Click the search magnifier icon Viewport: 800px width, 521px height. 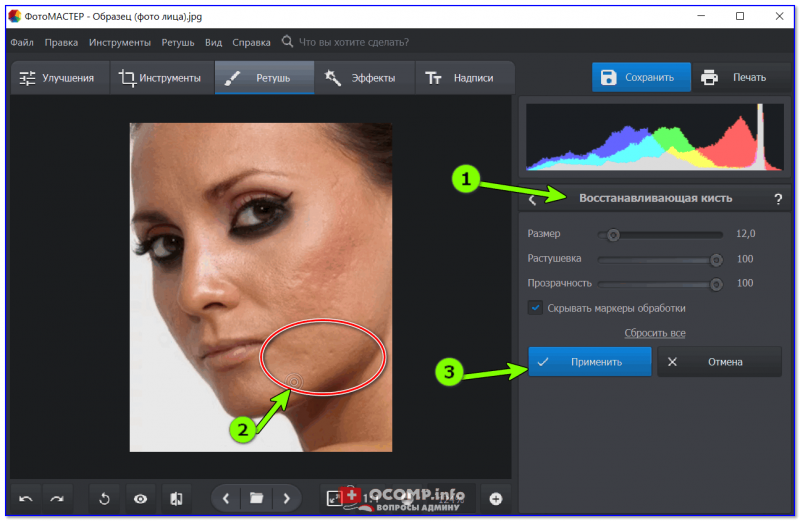tap(287, 41)
